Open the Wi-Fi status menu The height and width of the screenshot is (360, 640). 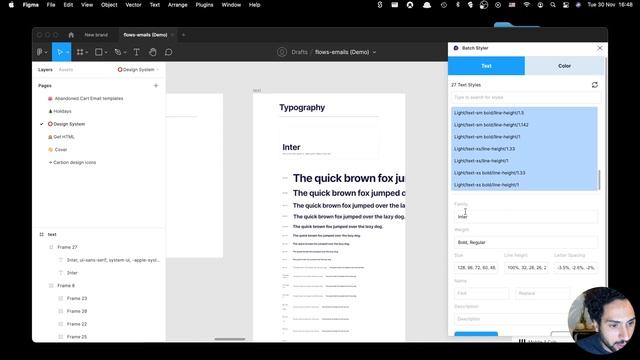click(x=527, y=5)
